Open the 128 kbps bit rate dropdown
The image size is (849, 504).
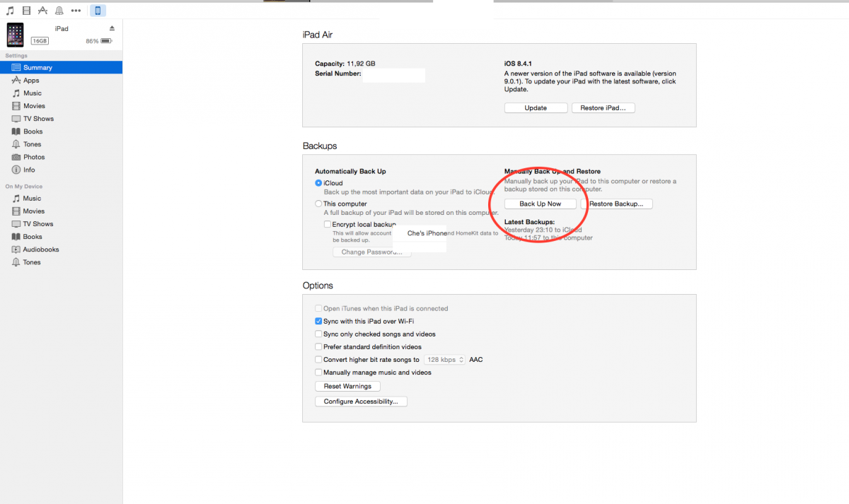tap(444, 359)
